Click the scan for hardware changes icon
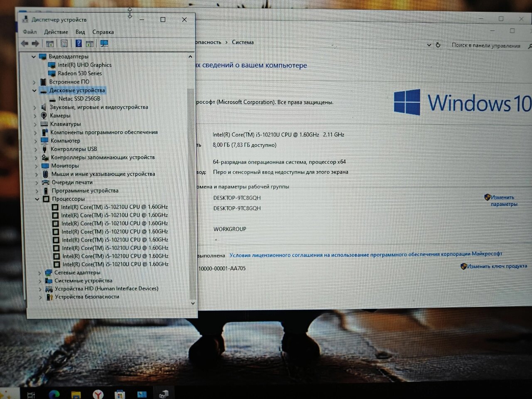The image size is (532, 399). pyautogui.click(x=104, y=44)
